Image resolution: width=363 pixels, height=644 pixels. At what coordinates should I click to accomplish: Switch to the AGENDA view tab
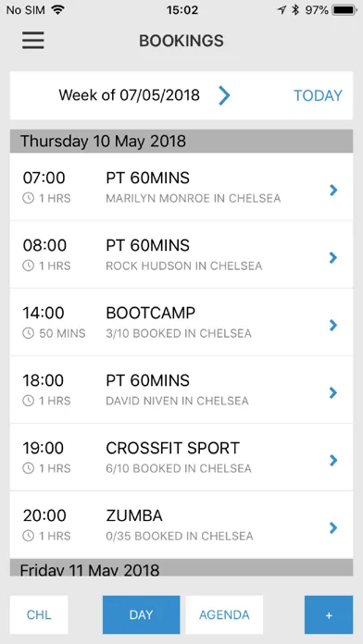[224, 614]
